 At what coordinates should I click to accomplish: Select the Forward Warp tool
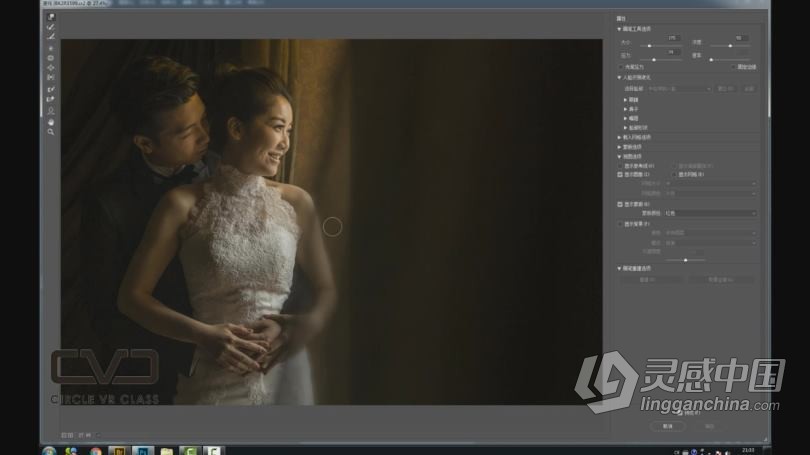point(51,17)
